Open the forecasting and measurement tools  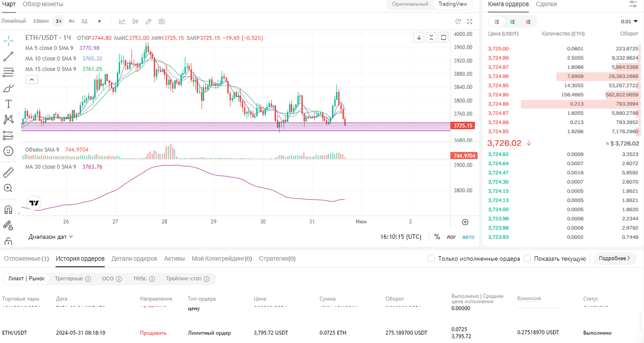tap(8, 135)
